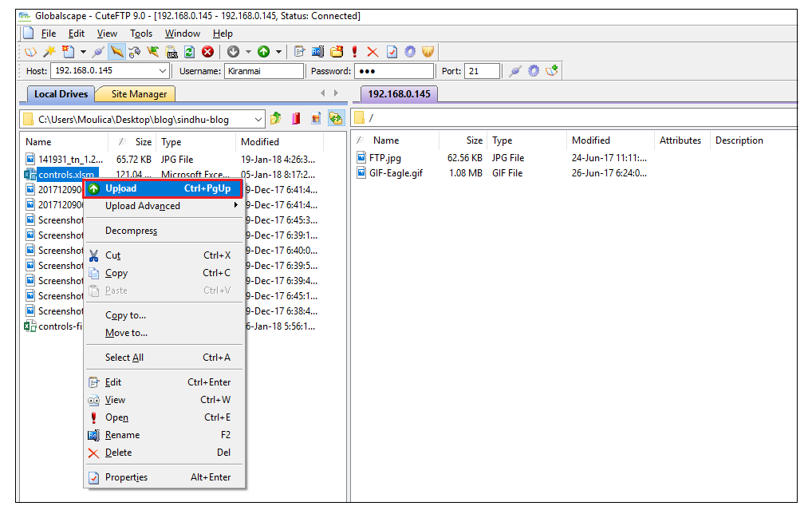The image size is (812, 514).
Task: Click the green Upload arrow toolbar icon
Action: click(263, 52)
